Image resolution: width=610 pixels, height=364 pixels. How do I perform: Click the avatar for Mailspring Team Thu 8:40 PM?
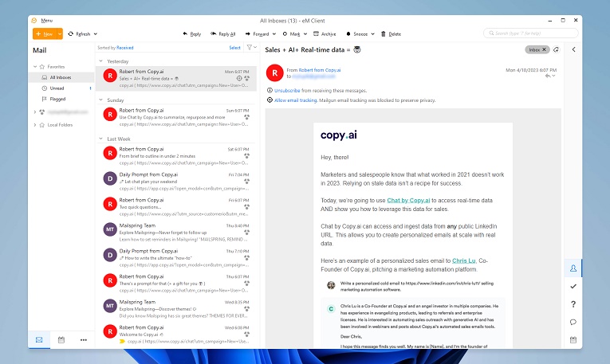click(110, 229)
